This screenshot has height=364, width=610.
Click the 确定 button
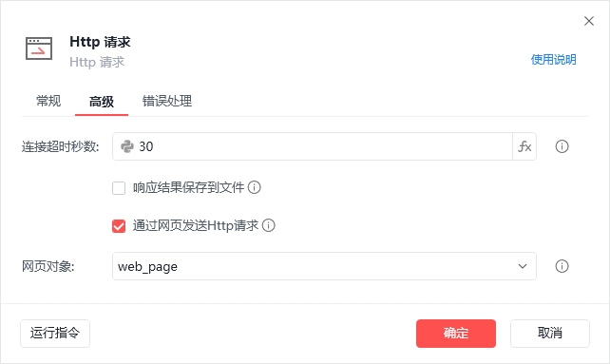point(456,334)
